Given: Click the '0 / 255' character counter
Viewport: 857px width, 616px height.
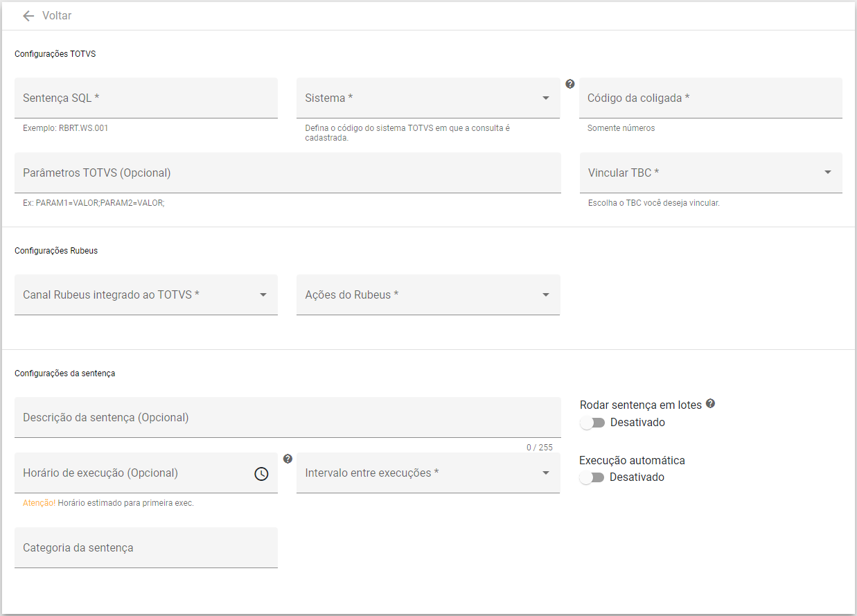Looking at the screenshot, I should (x=540, y=448).
